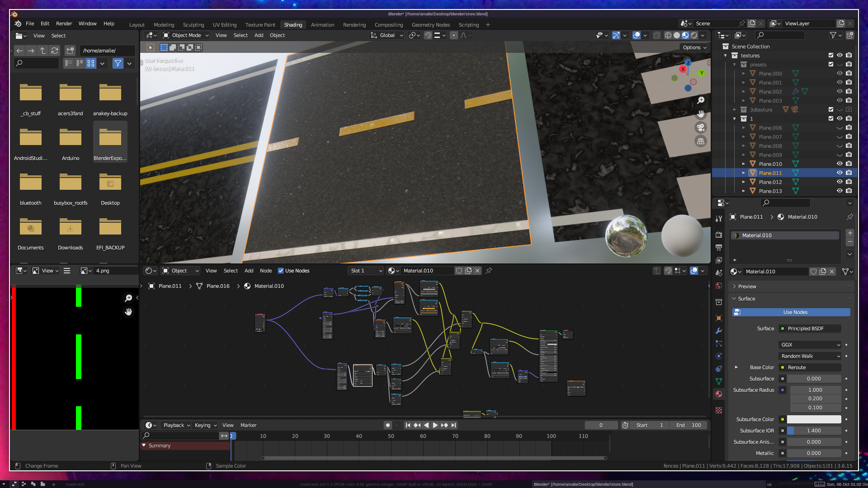Open the Material properties tab icon
Viewport: 868px width, 488px height.
tap(719, 394)
